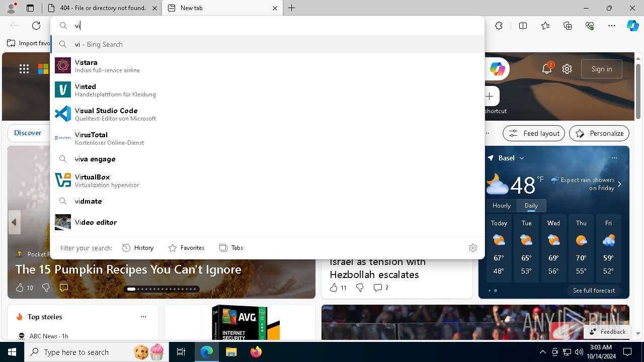The height and width of the screenshot is (362, 644).
Task: Filter search by Favorites
Action: tap(186, 248)
